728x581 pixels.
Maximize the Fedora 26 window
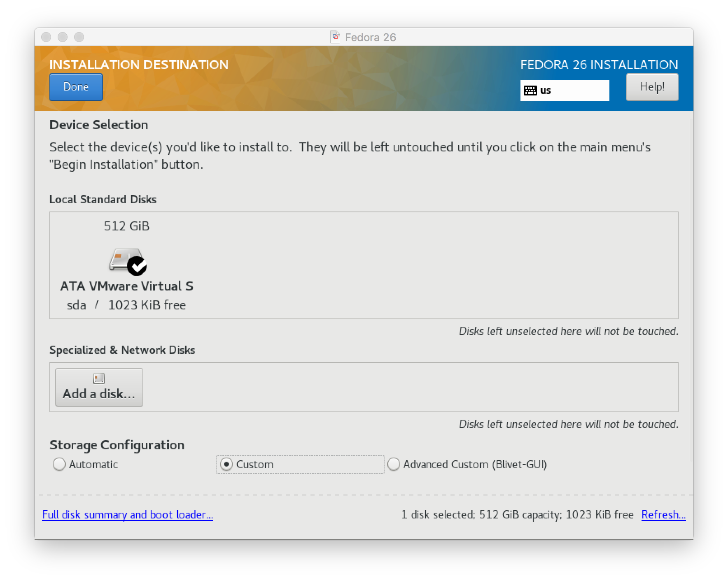(x=79, y=37)
